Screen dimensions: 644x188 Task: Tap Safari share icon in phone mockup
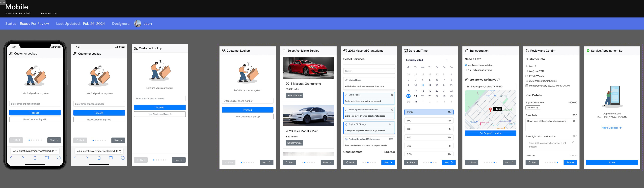[35, 158]
